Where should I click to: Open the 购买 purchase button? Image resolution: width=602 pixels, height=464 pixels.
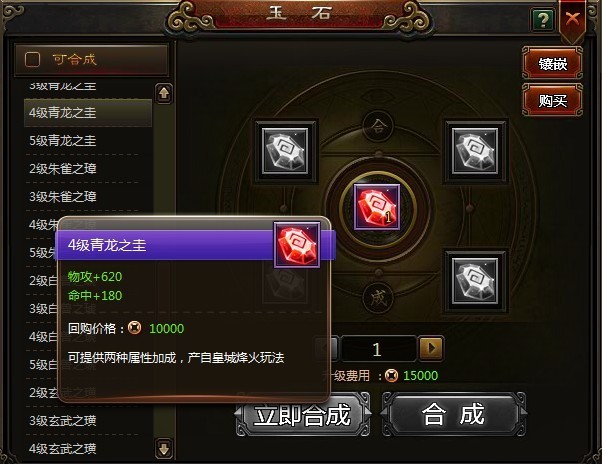tap(552, 100)
